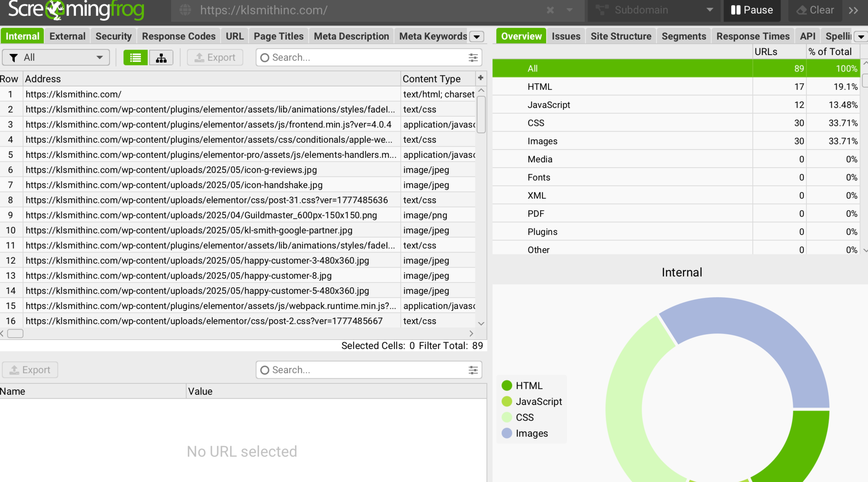Open URL history dropdown arrow
This screenshot has height=482, width=868.
click(x=569, y=10)
